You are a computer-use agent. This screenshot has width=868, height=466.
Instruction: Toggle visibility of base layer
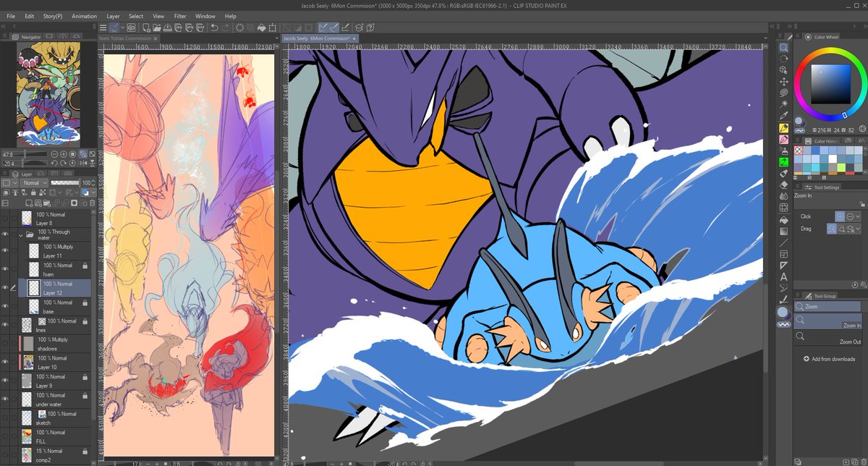[x=5, y=306]
